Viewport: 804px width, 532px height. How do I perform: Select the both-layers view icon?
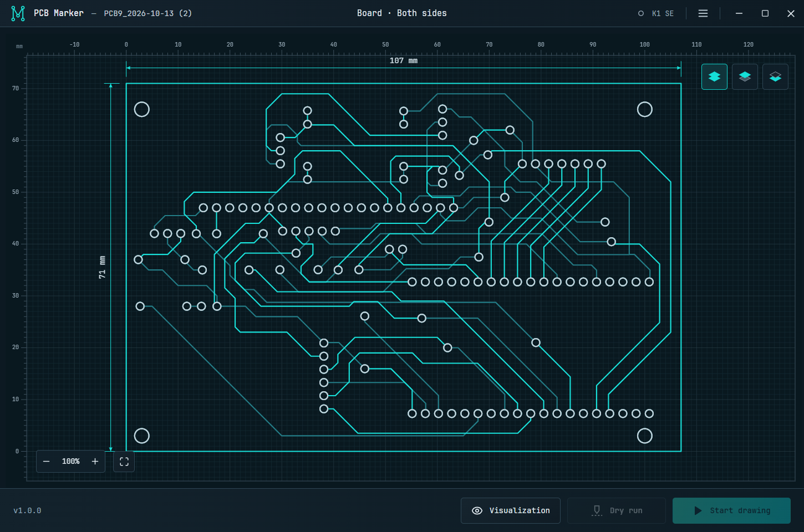point(714,76)
